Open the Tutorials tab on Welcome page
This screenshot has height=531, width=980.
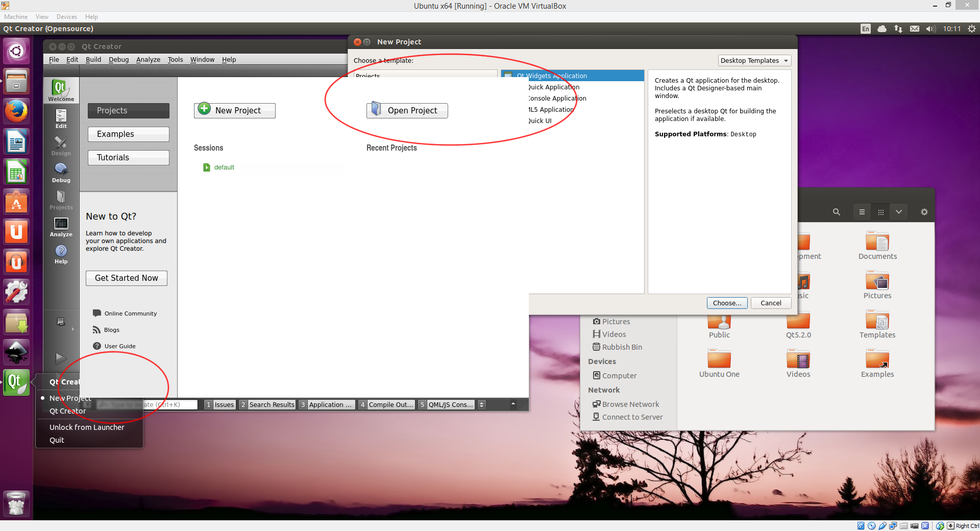[129, 157]
